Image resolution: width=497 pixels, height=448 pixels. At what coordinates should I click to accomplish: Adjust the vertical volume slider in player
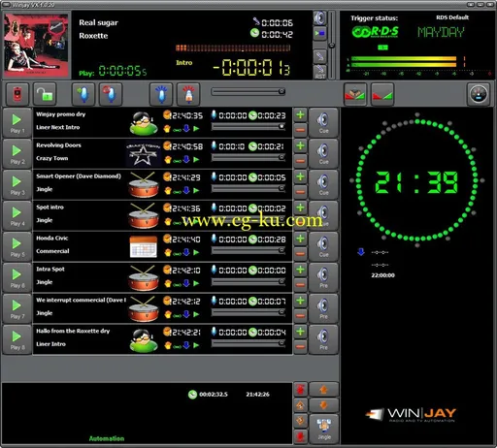pyautogui.click(x=332, y=45)
